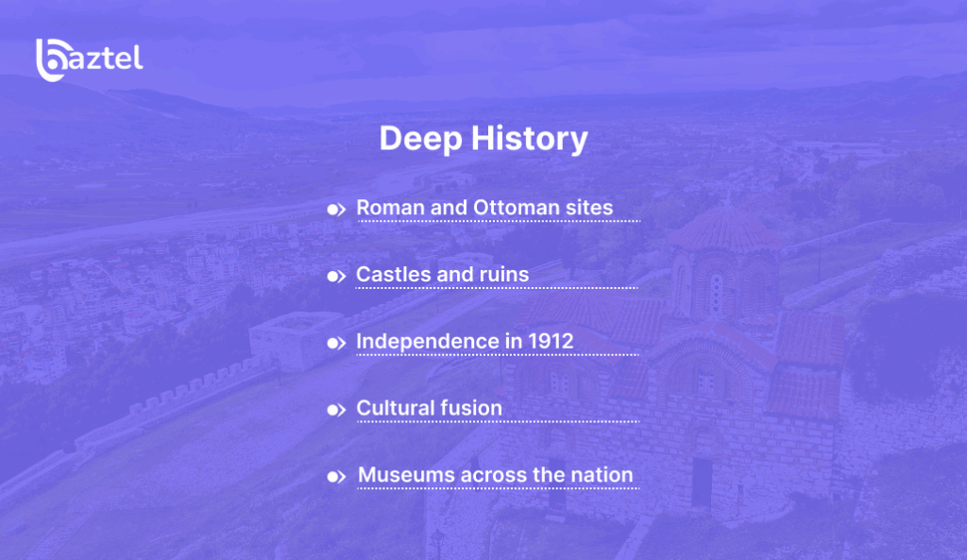Click the speech-bubble mark inside the Baztel logo
The image size is (967, 560).
(59, 52)
